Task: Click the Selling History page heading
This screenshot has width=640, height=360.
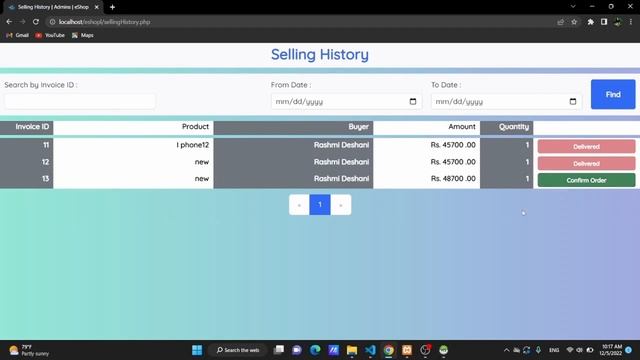Action: tap(320, 55)
